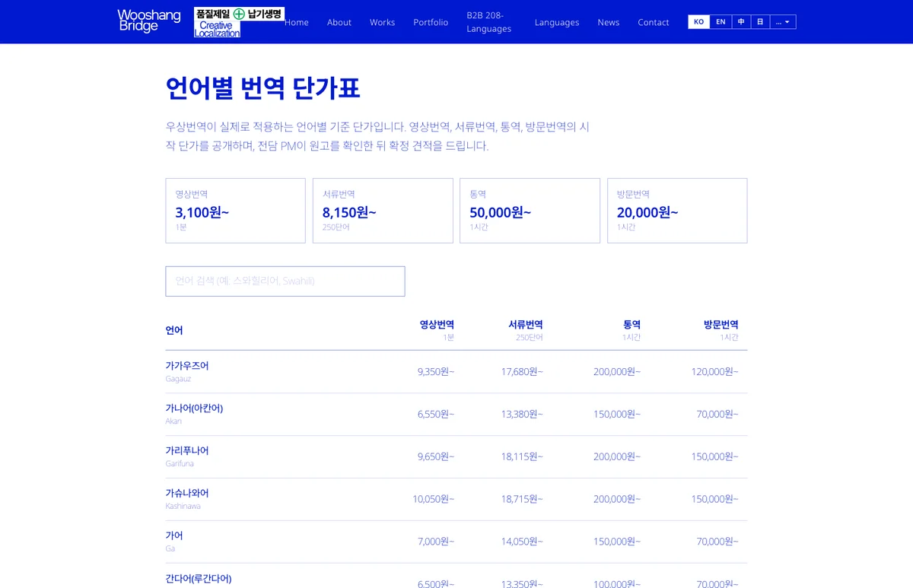The height and width of the screenshot is (588, 913).
Task: Open the 품질제일 납기생명 Creative Localization banner
Action: 239,22
